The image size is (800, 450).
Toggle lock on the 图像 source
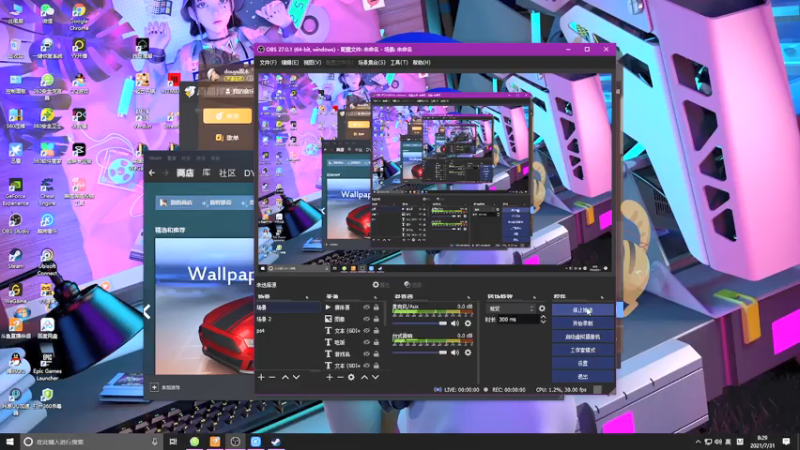tap(376, 319)
